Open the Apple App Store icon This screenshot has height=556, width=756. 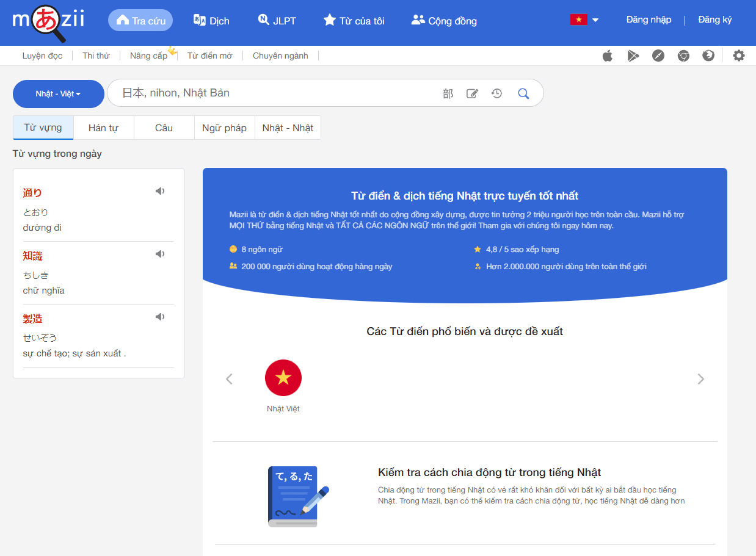607,56
